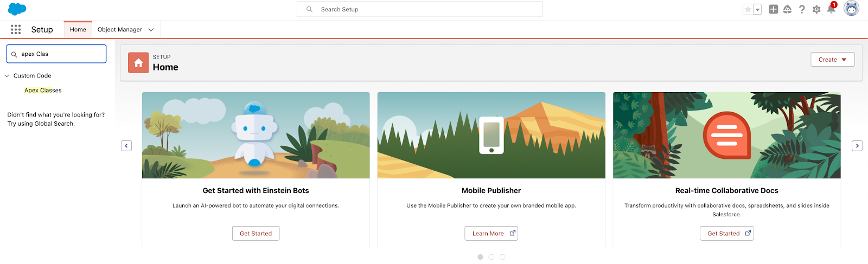Screen dimensions: 868x264
Task: Click the Setup Home house icon
Action: coord(138,63)
